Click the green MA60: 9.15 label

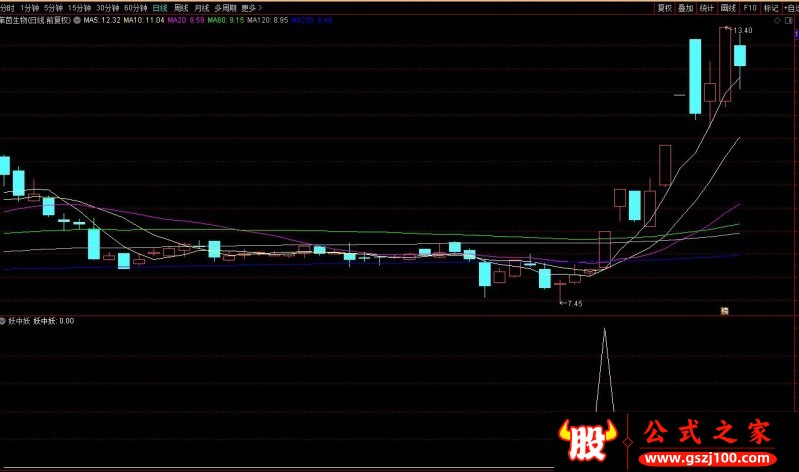click(x=226, y=20)
